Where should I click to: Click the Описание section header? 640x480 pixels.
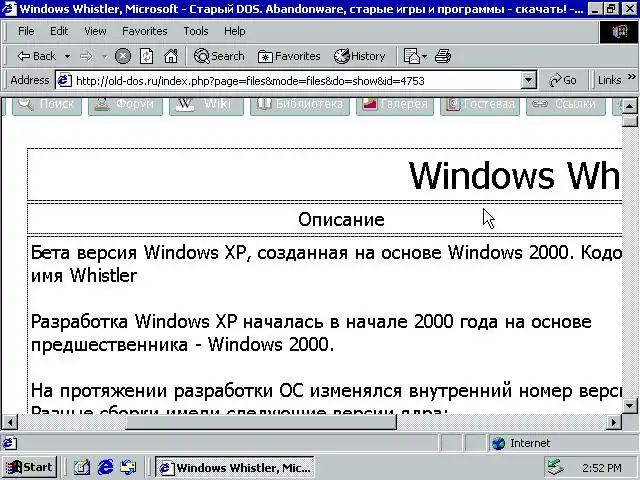point(341,220)
